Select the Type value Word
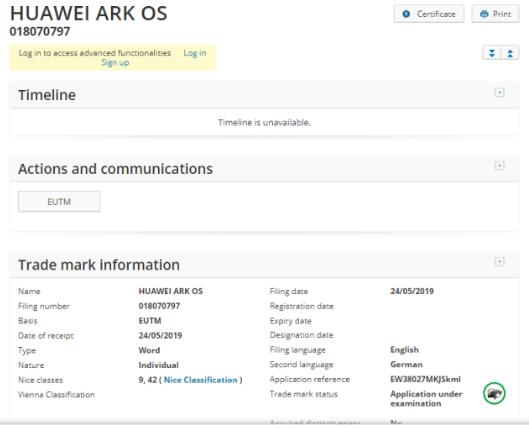This screenshot has width=529, height=429. 149,350
